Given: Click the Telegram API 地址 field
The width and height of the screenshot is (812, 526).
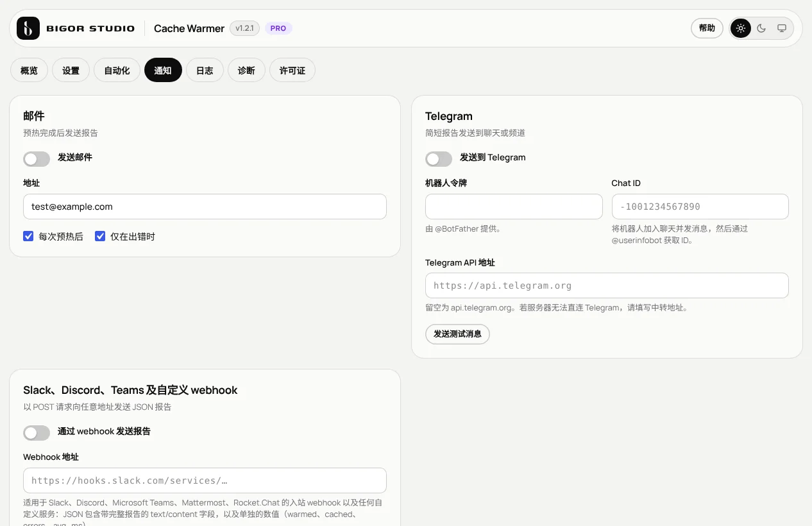Looking at the screenshot, I should point(607,285).
